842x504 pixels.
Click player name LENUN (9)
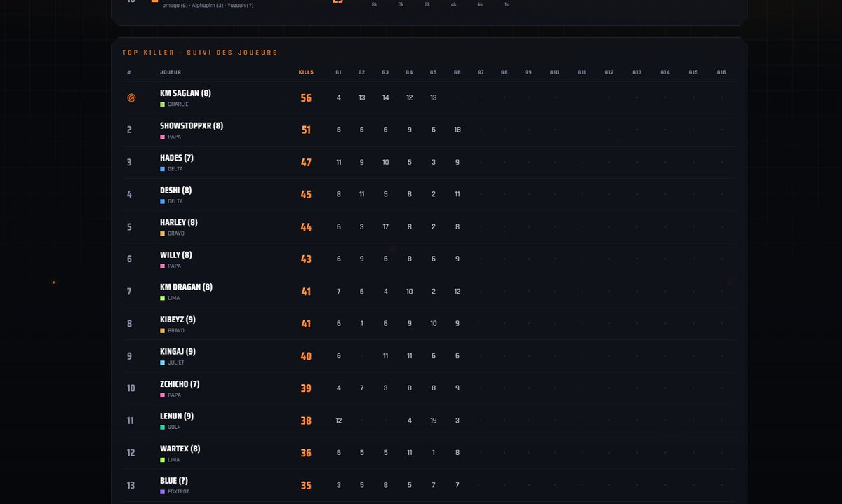[177, 416]
